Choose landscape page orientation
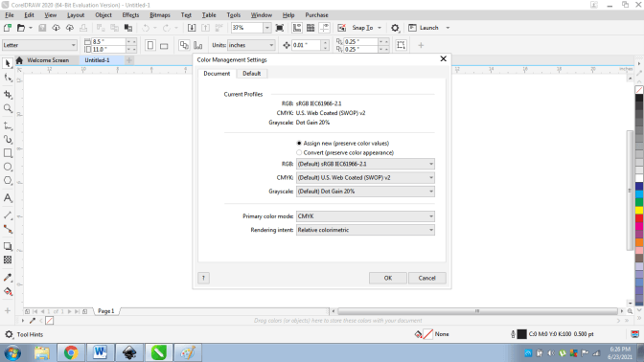The image size is (644, 362). click(x=164, y=45)
